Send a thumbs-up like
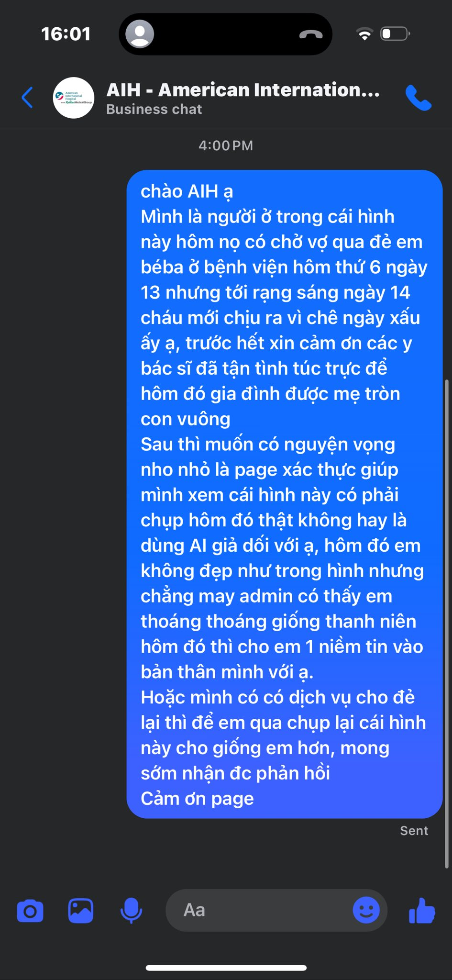 click(x=422, y=911)
